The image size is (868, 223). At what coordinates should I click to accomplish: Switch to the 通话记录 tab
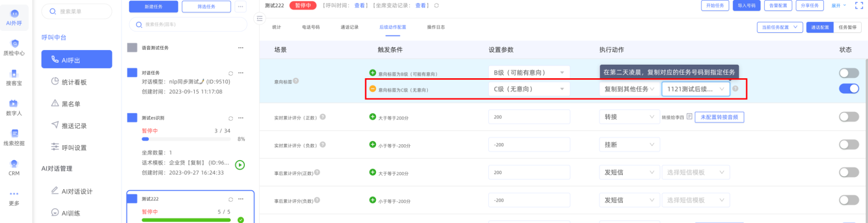349,27
